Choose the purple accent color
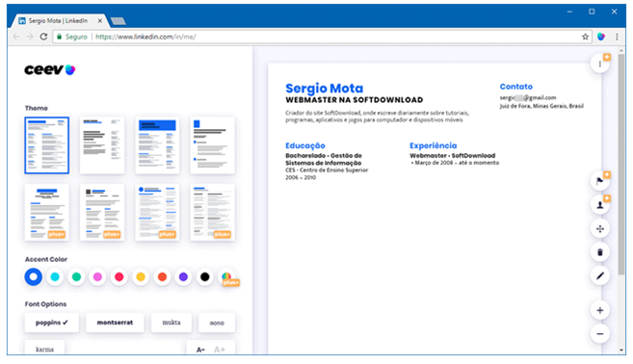Image resolution: width=633 pixels, height=364 pixels. (x=183, y=276)
